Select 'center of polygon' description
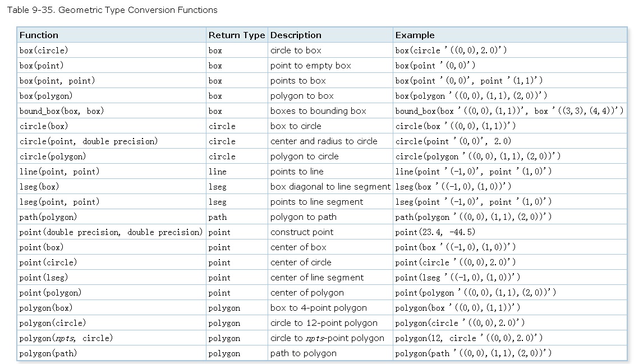Viewport: 634px width, 364px height. (x=307, y=293)
